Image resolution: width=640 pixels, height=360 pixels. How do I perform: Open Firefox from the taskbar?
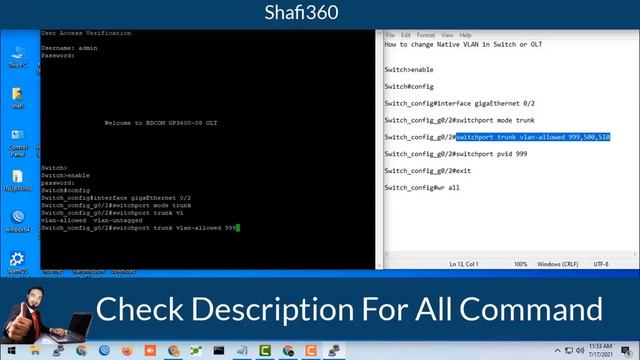[127, 351]
